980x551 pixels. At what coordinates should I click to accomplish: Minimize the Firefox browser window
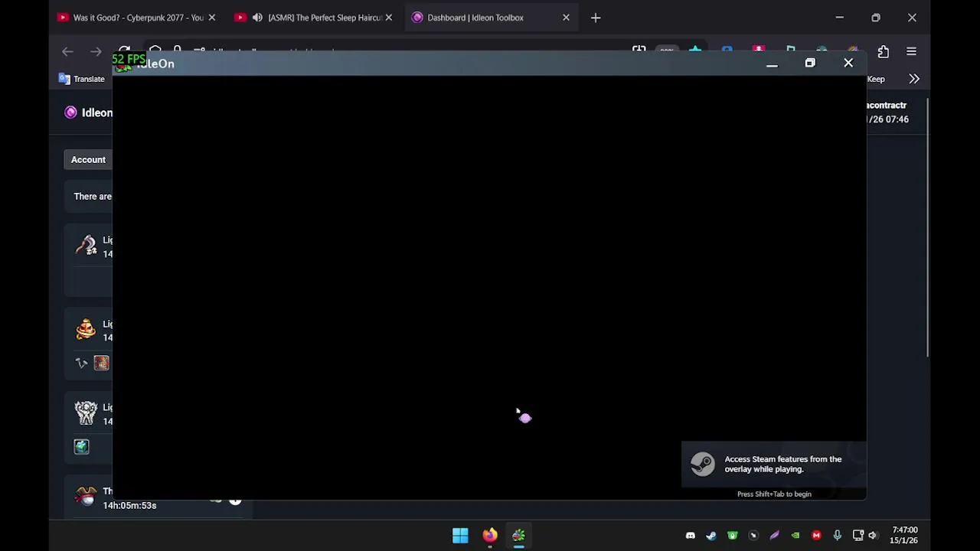click(x=840, y=18)
